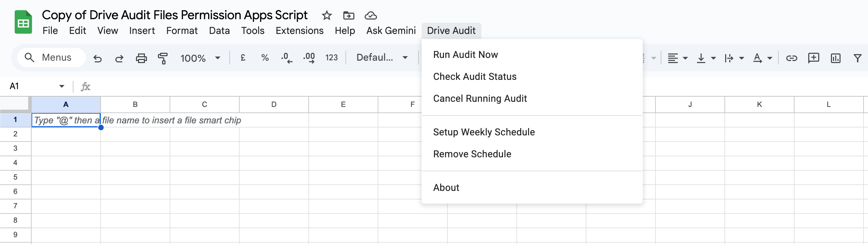Select row 9 header
This screenshot has width=868, height=244.
[x=15, y=235]
